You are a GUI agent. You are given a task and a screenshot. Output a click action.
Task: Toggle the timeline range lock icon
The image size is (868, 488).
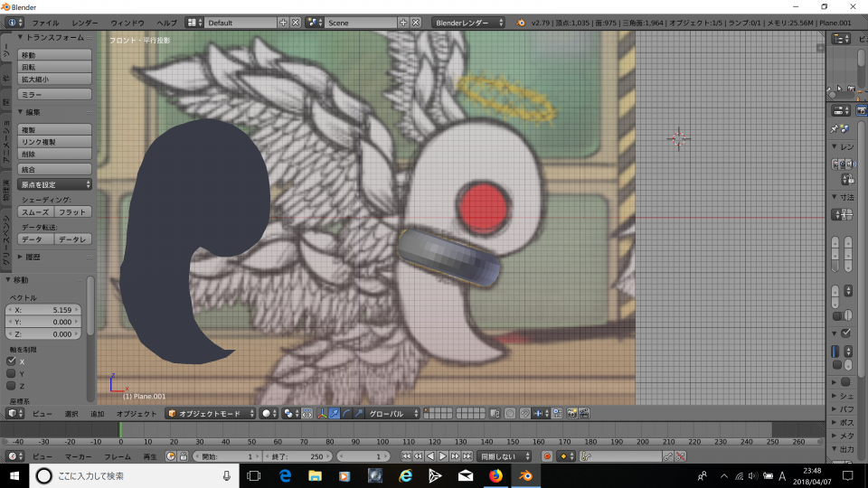tap(184, 456)
